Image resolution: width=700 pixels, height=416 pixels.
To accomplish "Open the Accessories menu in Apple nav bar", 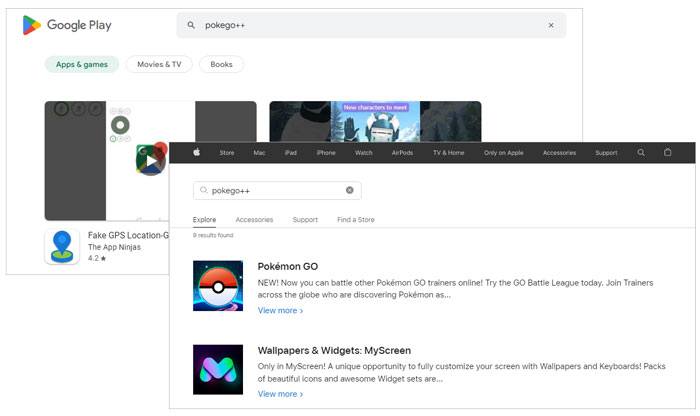I will pyautogui.click(x=559, y=153).
